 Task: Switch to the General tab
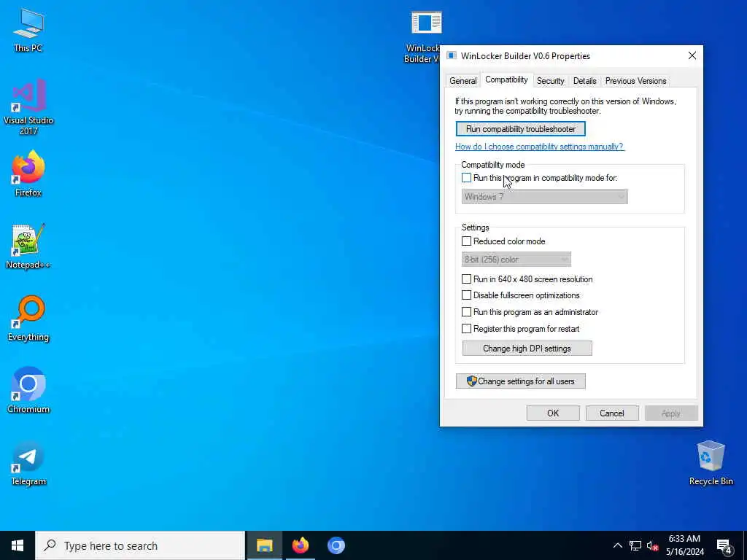[x=462, y=81]
